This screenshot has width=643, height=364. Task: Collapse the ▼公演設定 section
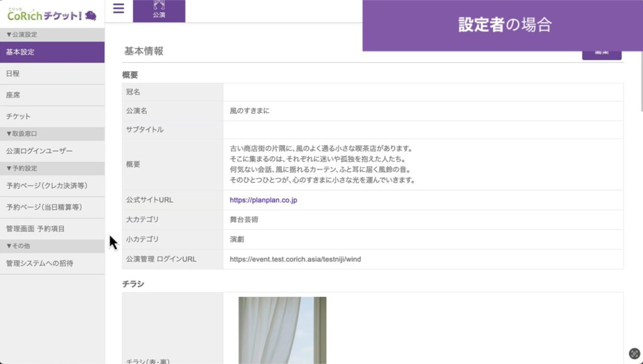point(21,35)
